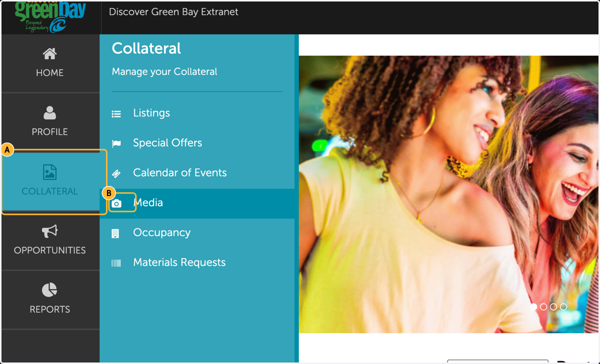The image size is (600, 364).
Task: Click the Home house icon
Action: [x=49, y=53]
